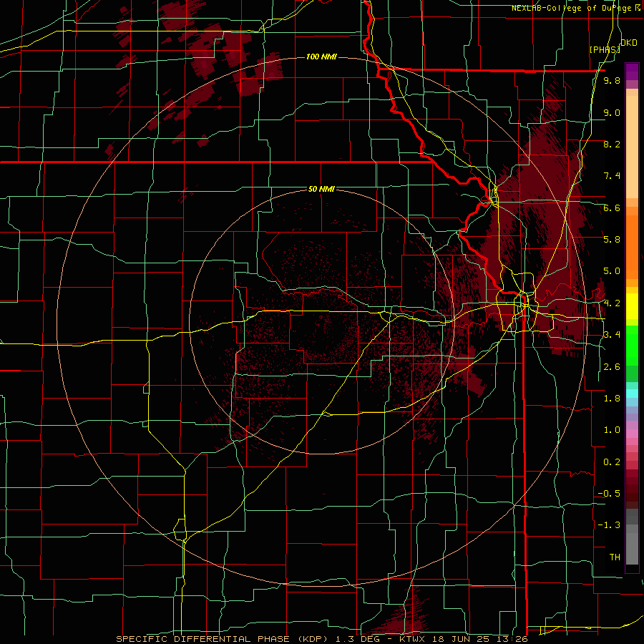Click the 100 NMI range ring label
Screen dimensions: 644x644
point(321,57)
